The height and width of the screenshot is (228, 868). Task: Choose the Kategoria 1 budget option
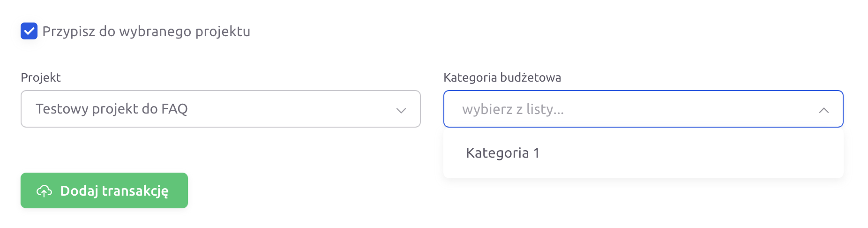(x=644, y=153)
